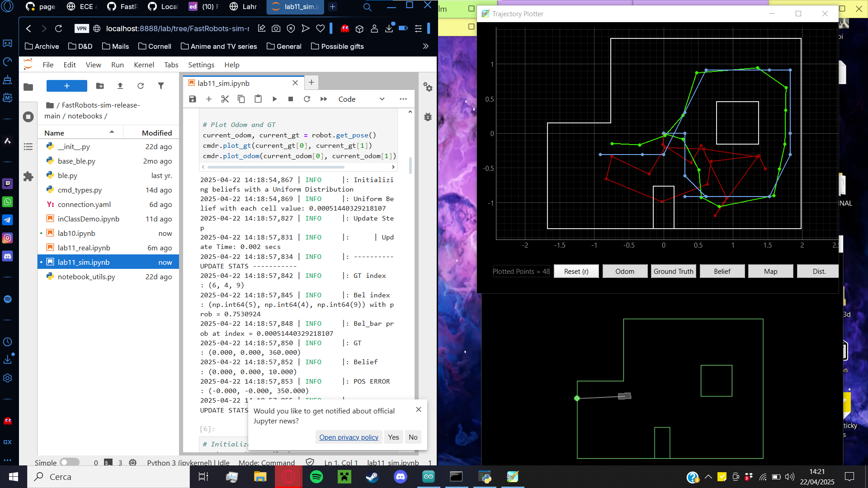Image resolution: width=868 pixels, height=488 pixels.
Task: Open a new browser tab
Action: pyautogui.click(x=333, y=6)
